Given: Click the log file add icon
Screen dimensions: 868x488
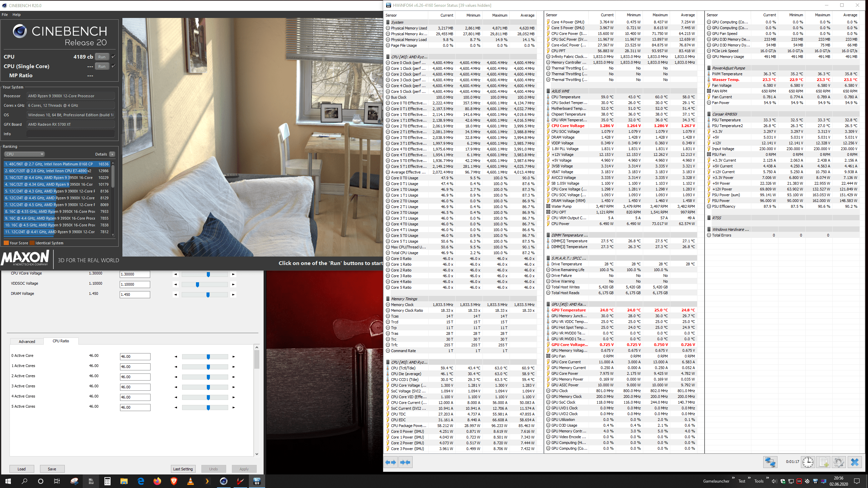Looking at the screenshot, I should pos(824,462).
